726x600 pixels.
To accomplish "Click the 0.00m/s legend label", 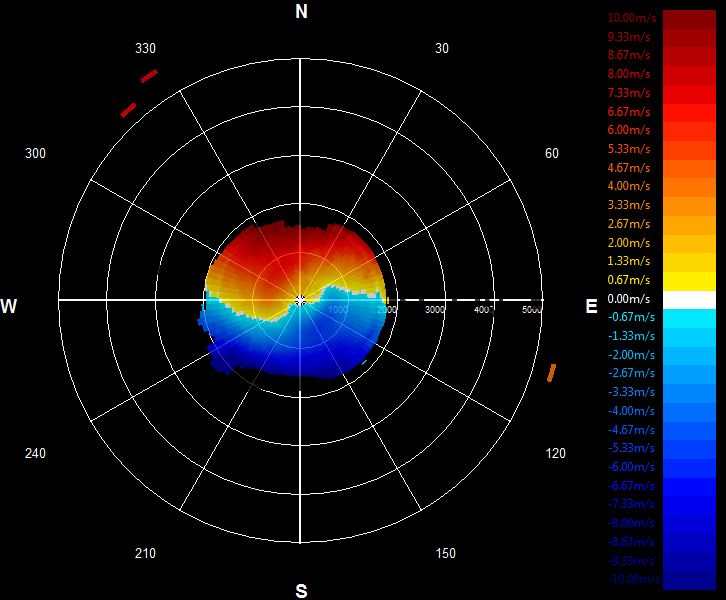I will (629, 299).
